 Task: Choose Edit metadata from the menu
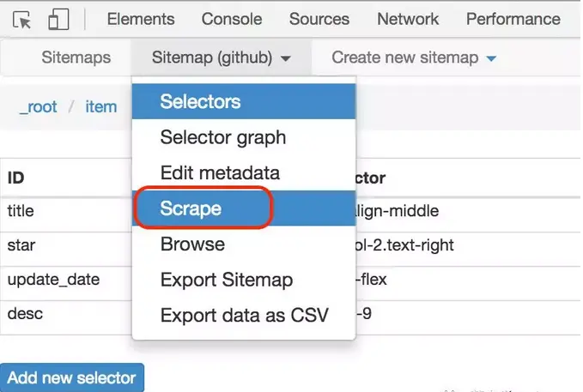[220, 172]
